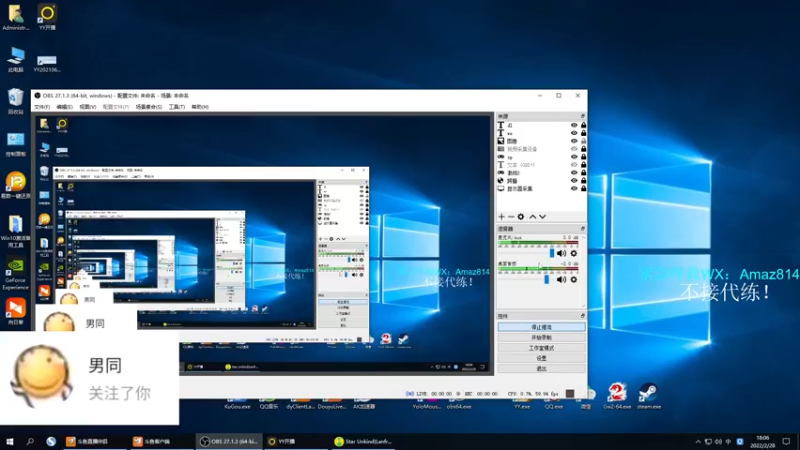Open 场景集合(S) menu in OBS
The image size is (800, 450).
(148, 107)
